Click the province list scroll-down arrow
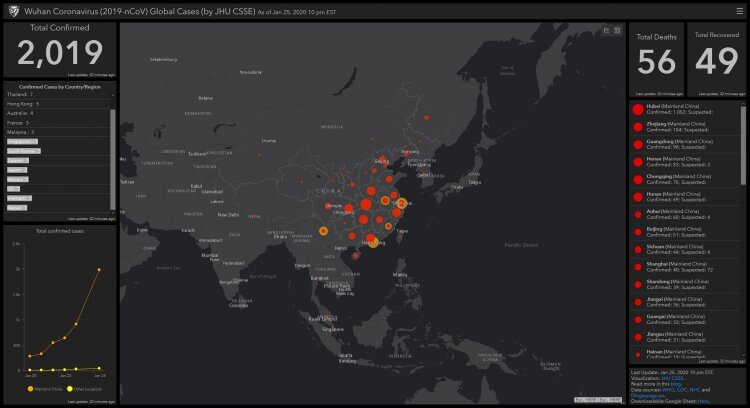Viewport: 750px width, 408px height. [743, 355]
